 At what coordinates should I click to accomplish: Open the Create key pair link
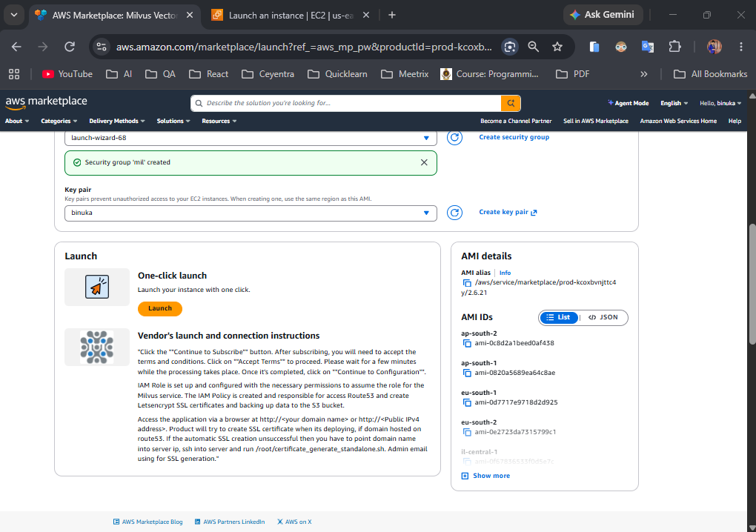coord(508,212)
